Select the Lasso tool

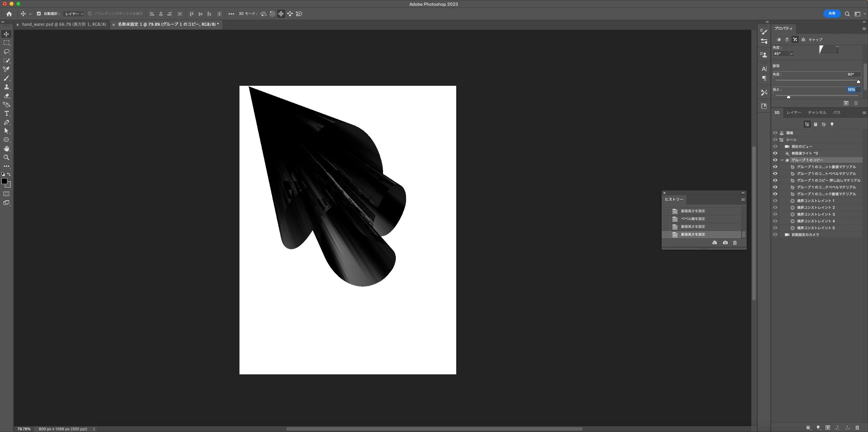6,52
